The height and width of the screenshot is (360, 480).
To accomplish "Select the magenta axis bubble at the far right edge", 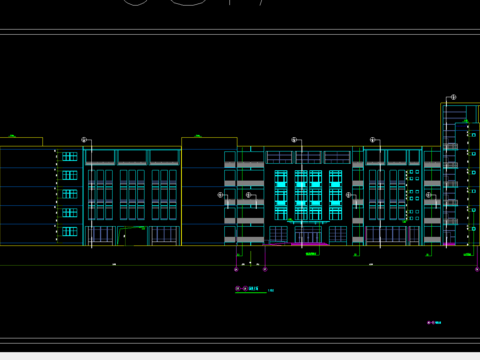I will [478, 269].
